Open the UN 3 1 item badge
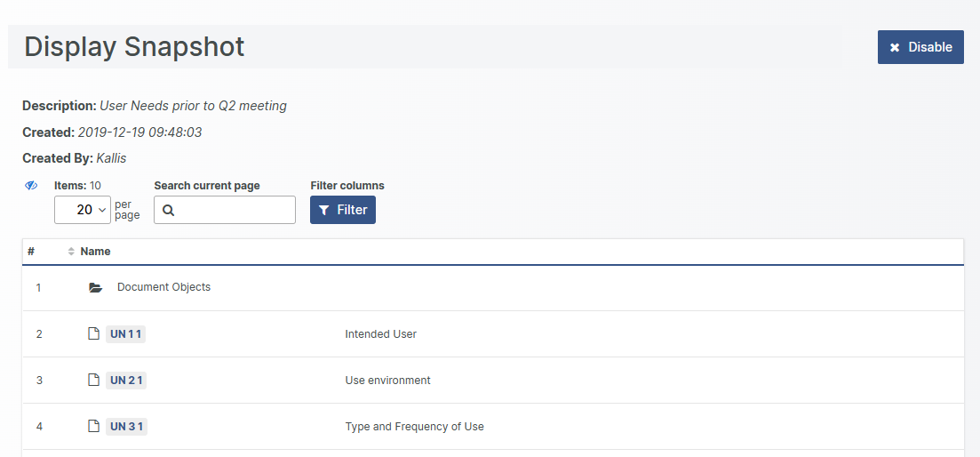 (x=125, y=427)
